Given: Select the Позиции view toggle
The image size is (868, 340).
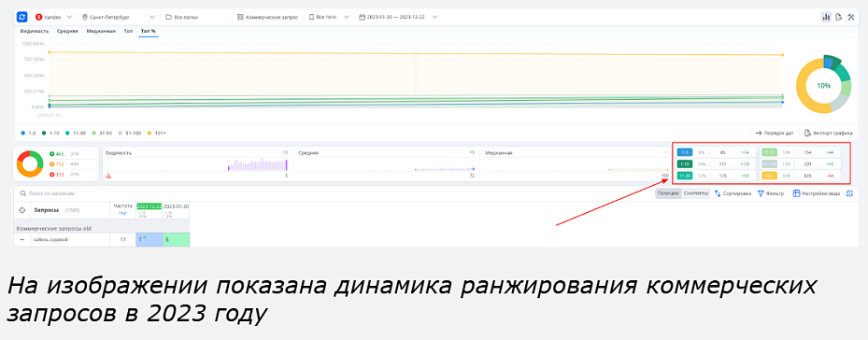Looking at the screenshot, I should coord(668,193).
